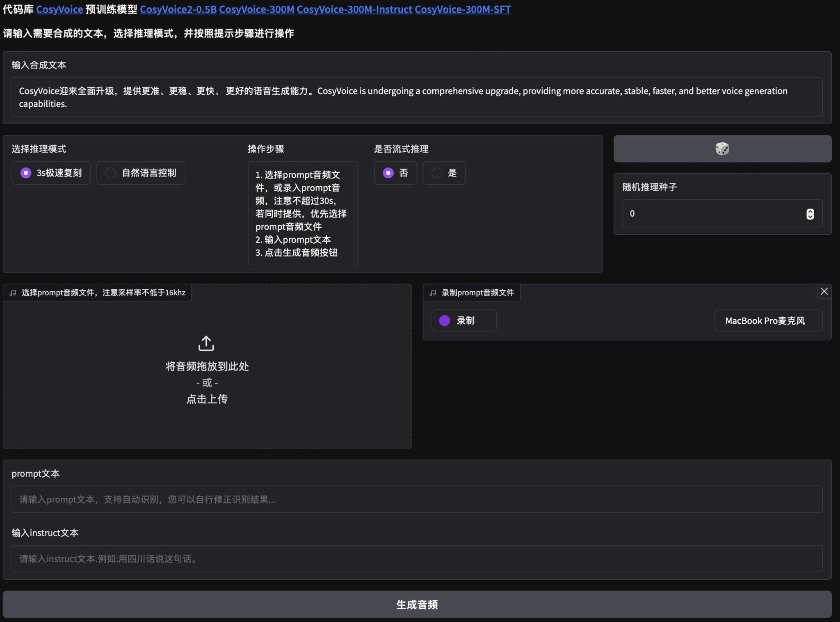Click the upload arrow icon

click(206, 343)
